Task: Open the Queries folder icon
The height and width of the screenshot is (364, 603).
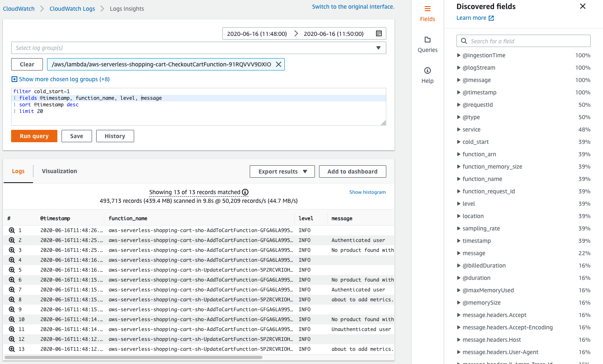Action: [428, 40]
